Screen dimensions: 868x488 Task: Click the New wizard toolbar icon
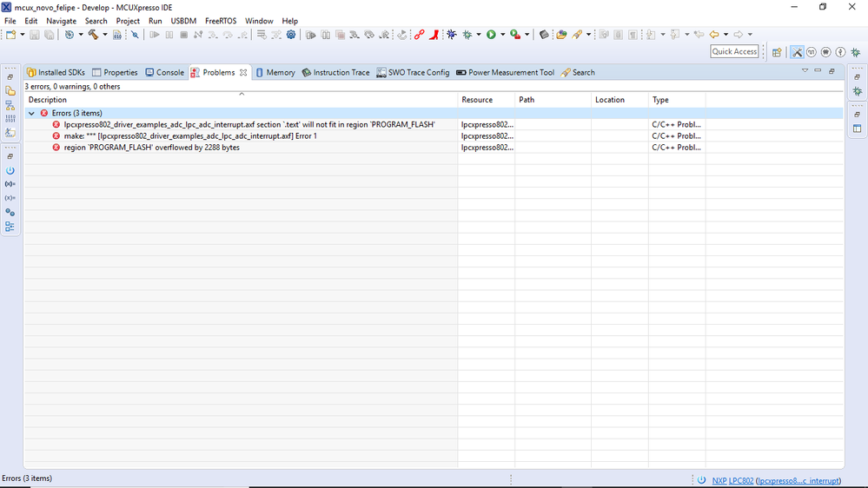tap(11, 35)
